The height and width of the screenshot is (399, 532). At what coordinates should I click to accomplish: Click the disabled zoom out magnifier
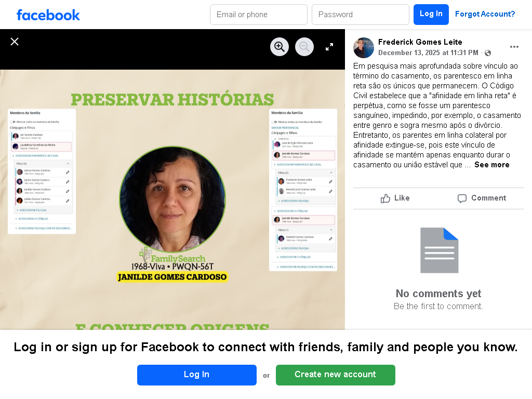tap(304, 47)
